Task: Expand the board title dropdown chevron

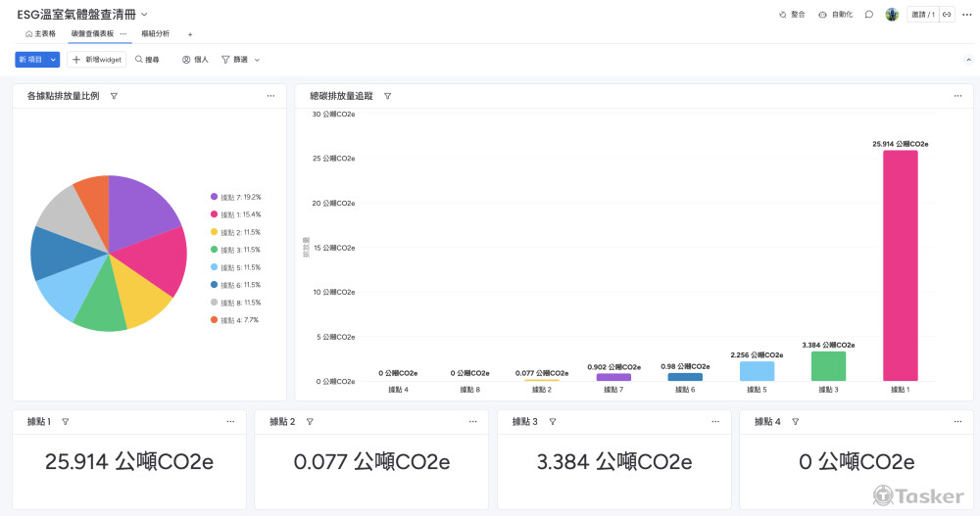Action: coord(145,15)
